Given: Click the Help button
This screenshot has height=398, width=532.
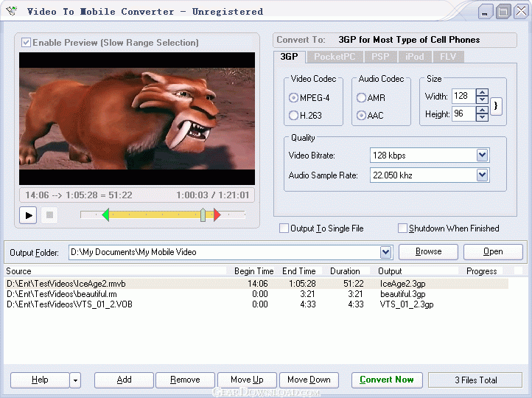Looking at the screenshot, I should click(x=40, y=380).
